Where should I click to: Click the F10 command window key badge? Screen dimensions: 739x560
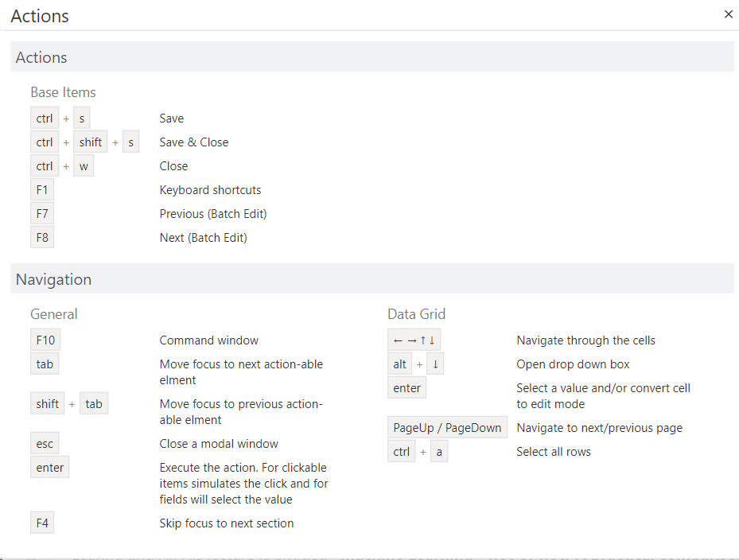click(45, 340)
